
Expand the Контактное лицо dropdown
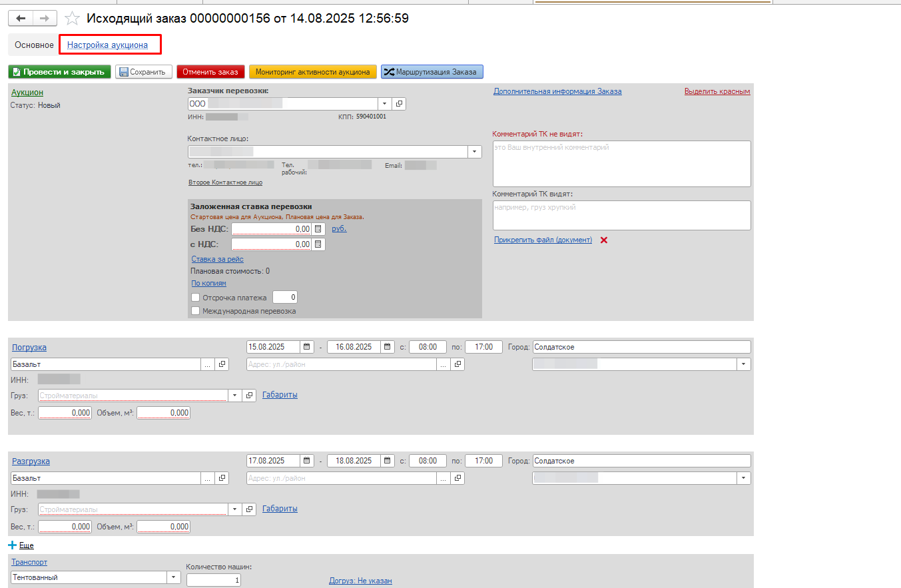pos(475,152)
